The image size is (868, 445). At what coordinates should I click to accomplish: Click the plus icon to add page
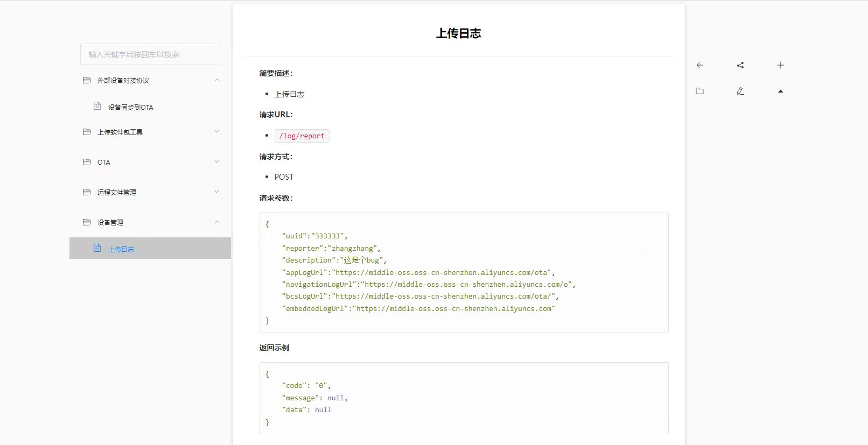[781, 65]
